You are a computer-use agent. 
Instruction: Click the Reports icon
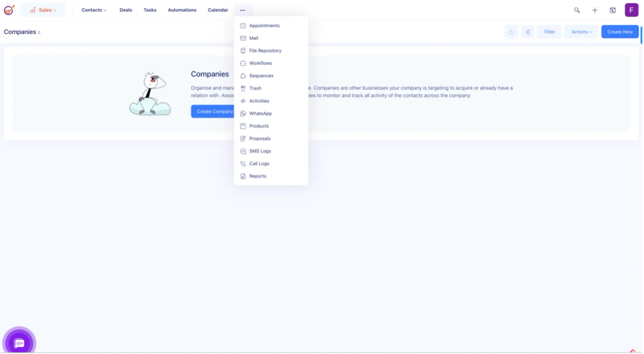coord(243,176)
